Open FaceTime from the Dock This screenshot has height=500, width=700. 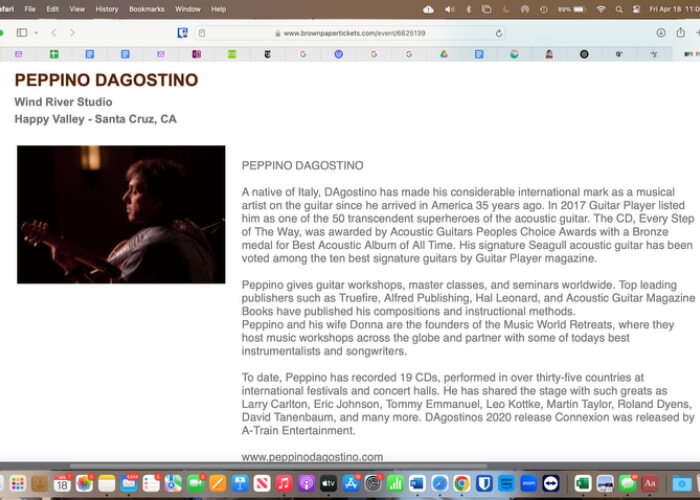pyautogui.click(x=196, y=483)
